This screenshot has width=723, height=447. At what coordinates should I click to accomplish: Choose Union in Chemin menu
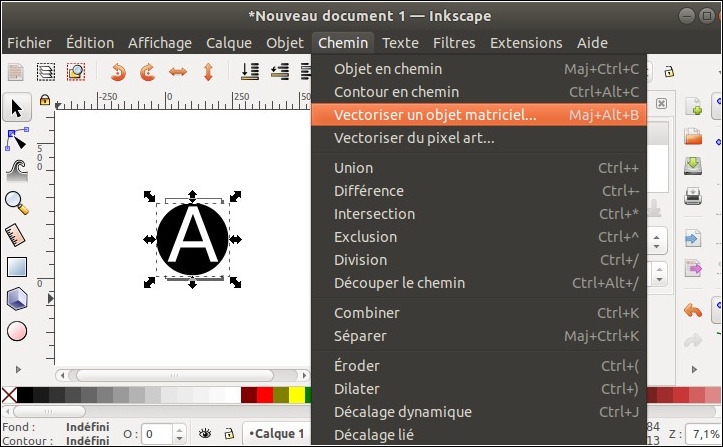(x=479, y=168)
